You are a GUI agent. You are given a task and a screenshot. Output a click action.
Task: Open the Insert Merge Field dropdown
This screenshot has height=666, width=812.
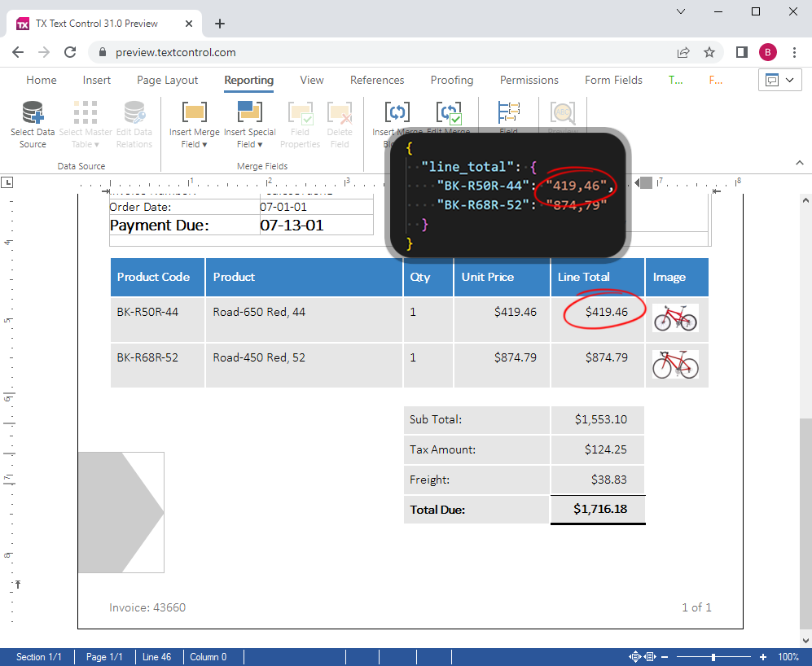tap(194, 138)
